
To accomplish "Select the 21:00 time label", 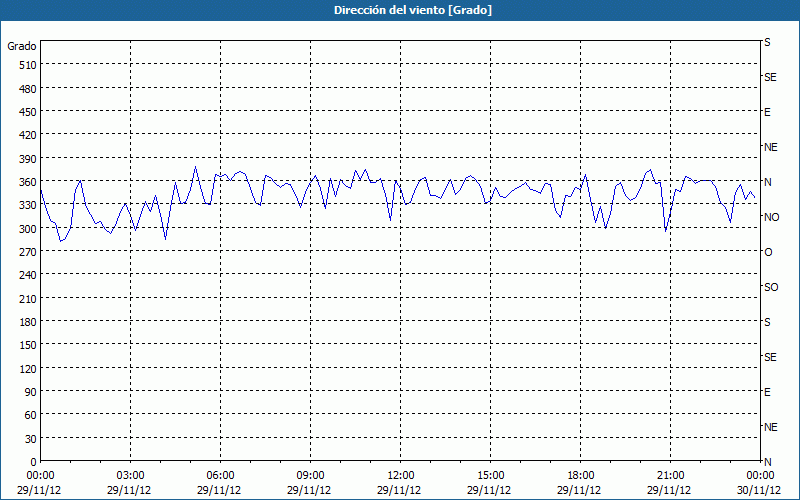I will coord(670,476).
